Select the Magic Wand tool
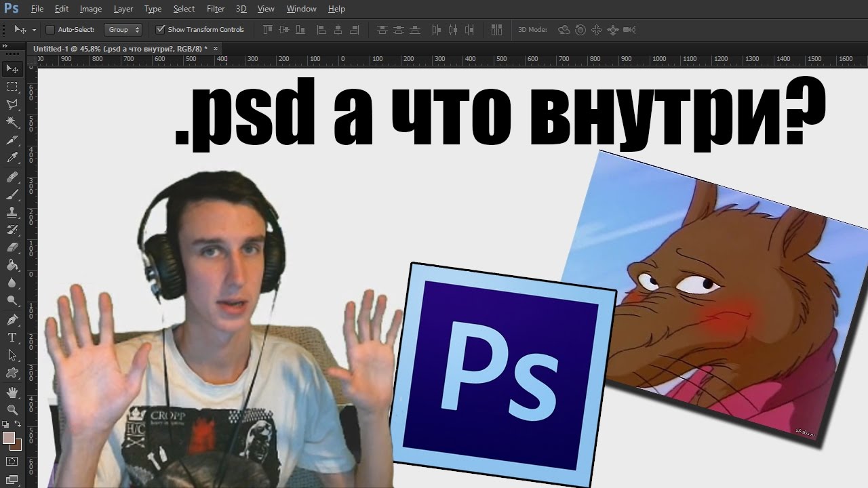The width and height of the screenshot is (868, 488). (12, 122)
